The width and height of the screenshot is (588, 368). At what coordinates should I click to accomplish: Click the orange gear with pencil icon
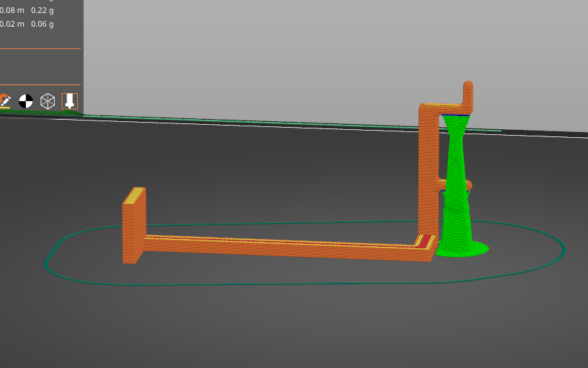pos(5,101)
